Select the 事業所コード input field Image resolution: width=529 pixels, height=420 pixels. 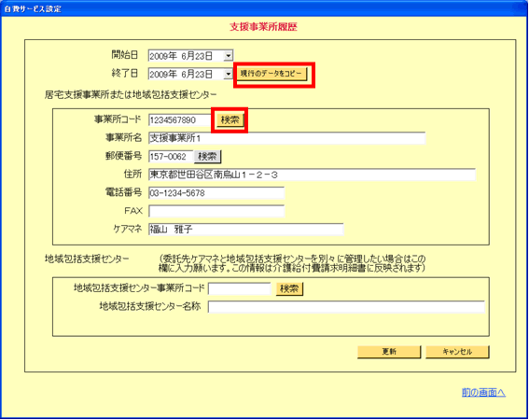tap(180, 119)
